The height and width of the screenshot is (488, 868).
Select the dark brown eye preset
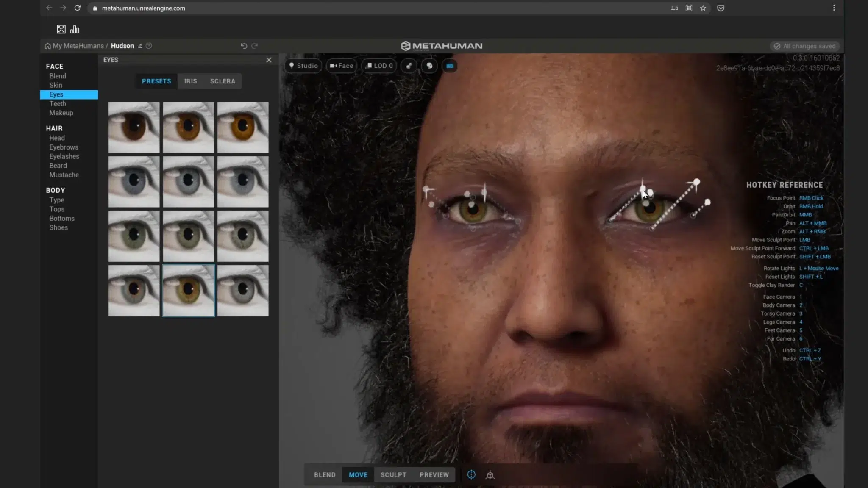tap(134, 127)
